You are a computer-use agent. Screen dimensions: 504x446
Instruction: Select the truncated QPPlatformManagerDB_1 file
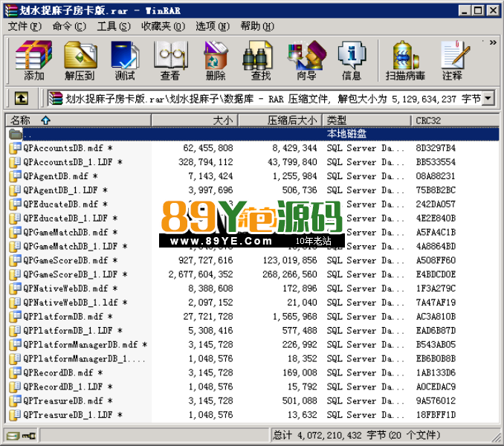(x=83, y=358)
